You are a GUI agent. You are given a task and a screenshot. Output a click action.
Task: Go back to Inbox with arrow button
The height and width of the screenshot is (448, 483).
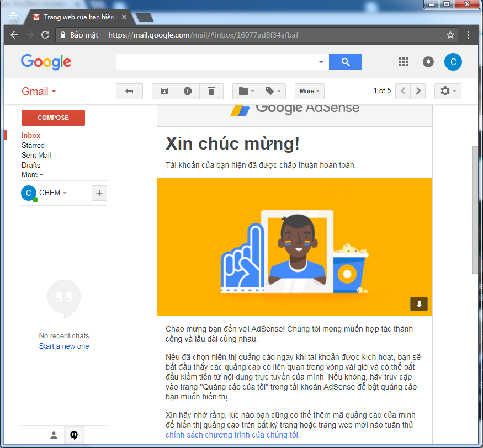pyautogui.click(x=129, y=91)
